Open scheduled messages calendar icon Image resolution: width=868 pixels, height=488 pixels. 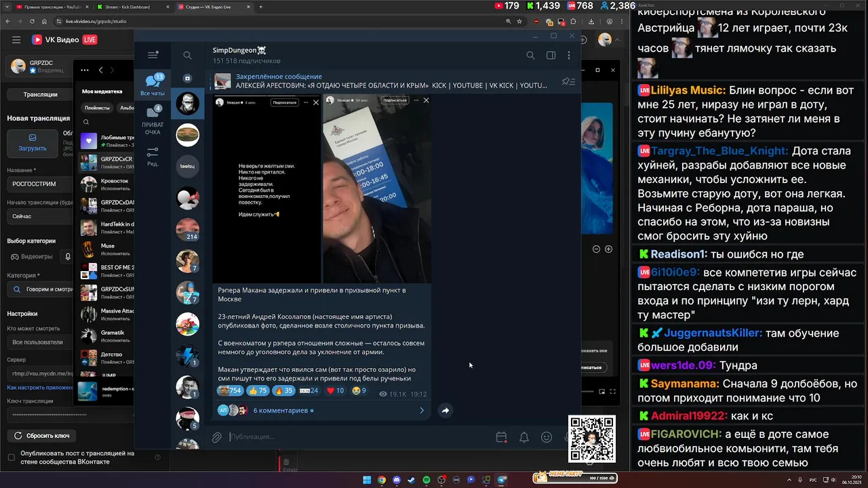coord(501,437)
